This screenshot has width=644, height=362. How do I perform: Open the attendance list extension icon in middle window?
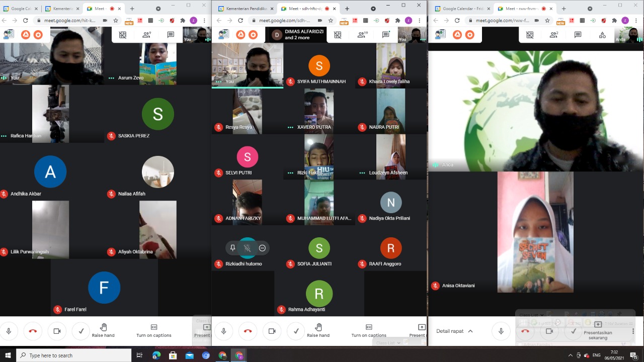coord(224,35)
